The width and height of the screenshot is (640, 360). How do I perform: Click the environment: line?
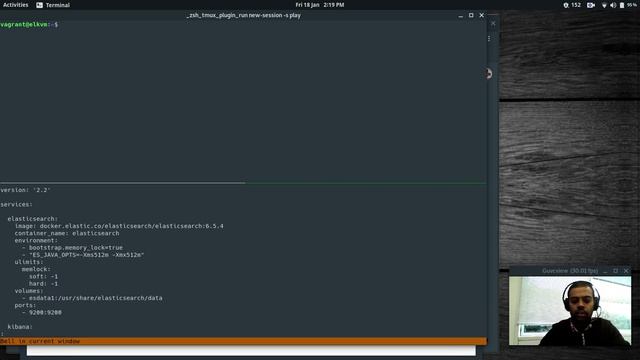click(36, 240)
